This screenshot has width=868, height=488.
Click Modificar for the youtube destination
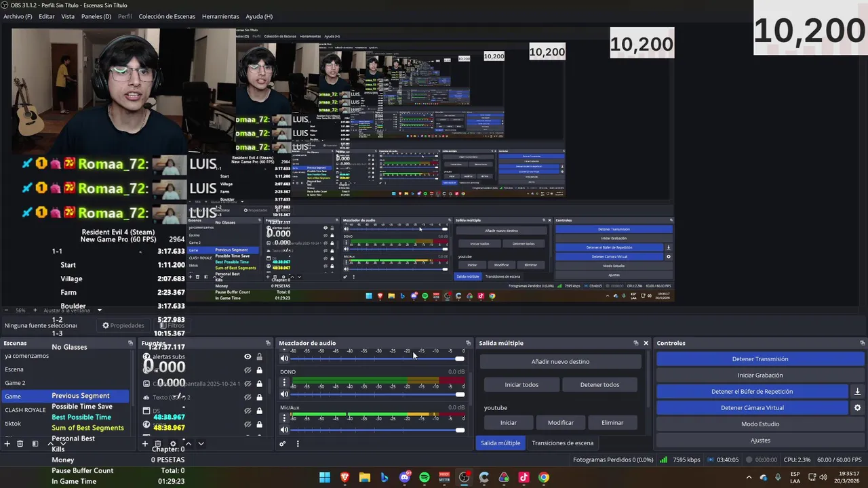pos(560,423)
